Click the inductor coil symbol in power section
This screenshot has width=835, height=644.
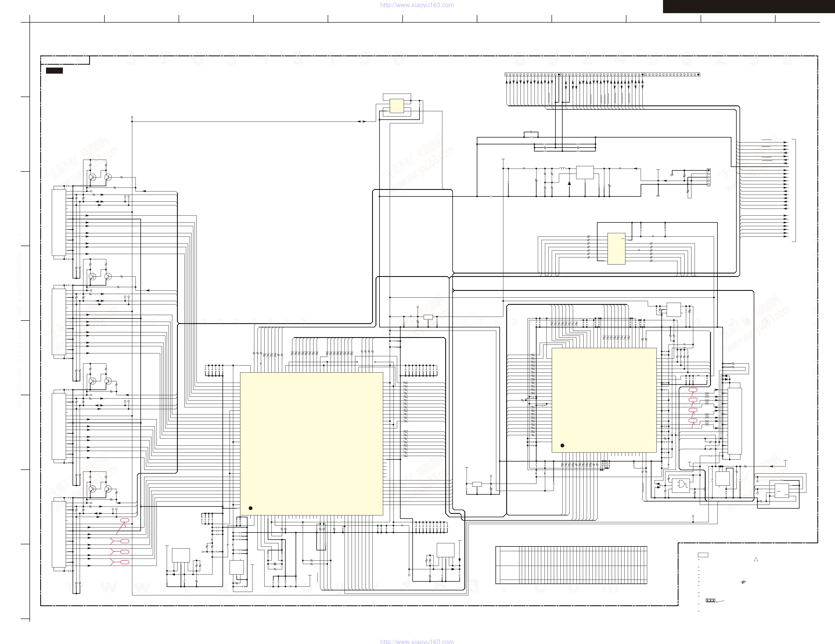coord(562,168)
